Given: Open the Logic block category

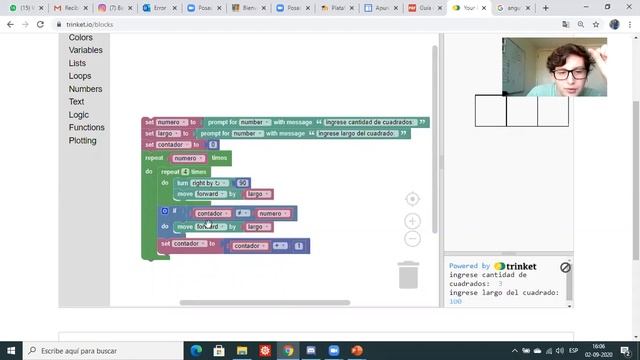Looking at the screenshot, I should tap(78, 115).
